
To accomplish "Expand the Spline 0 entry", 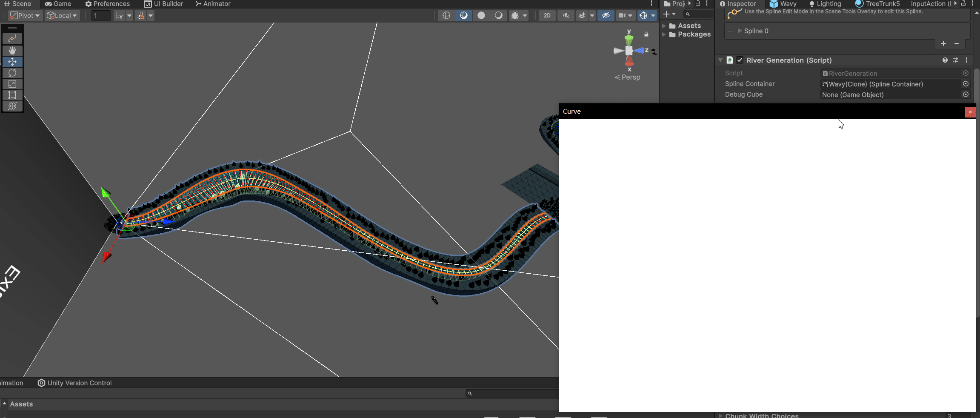I will click(x=740, y=31).
